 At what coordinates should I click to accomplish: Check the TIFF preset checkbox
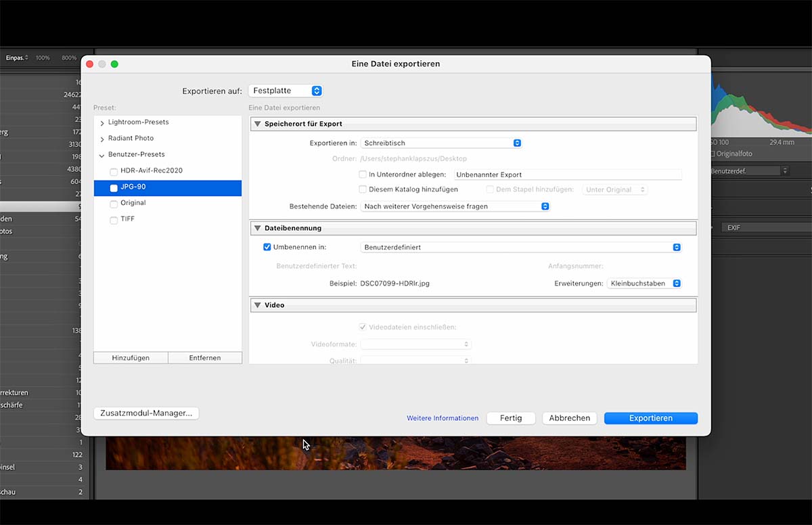coord(114,220)
